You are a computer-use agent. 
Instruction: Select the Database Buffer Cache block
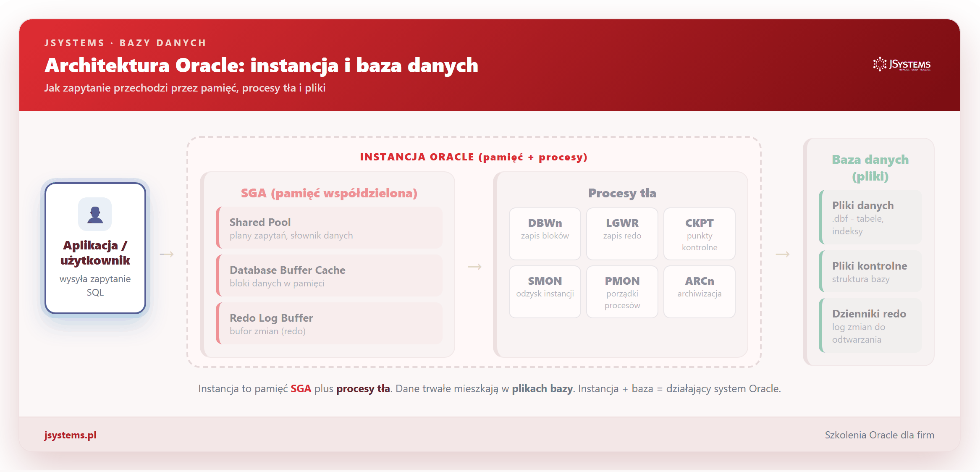coord(329,276)
